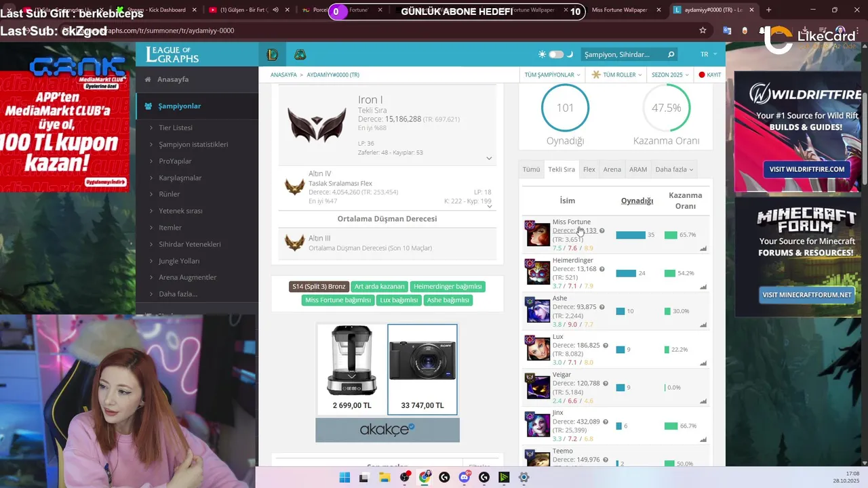The image size is (868, 488).
Task: Click the Ashe champion portrait
Action: coord(538,310)
